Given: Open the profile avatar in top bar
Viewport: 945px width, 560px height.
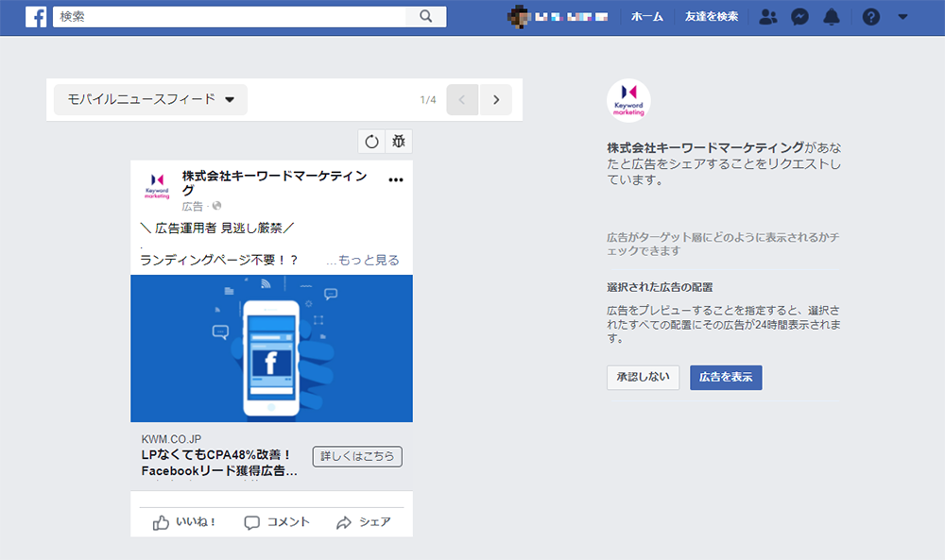Looking at the screenshot, I should (x=518, y=17).
